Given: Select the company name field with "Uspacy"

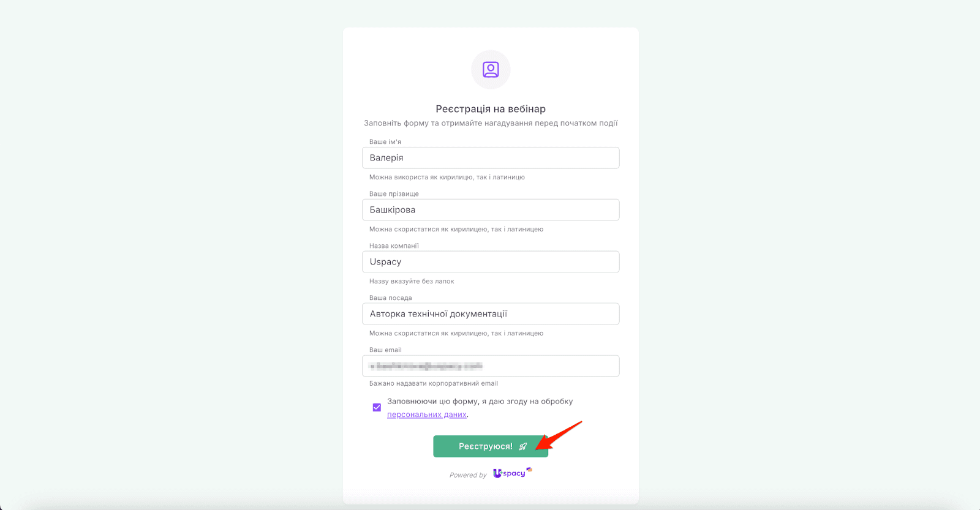Looking at the screenshot, I should [491, 262].
